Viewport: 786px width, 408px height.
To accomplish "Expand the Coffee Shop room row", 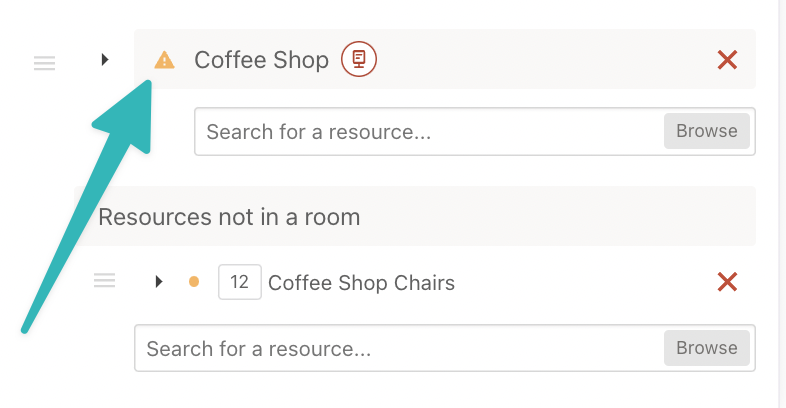I will tap(105, 60).
